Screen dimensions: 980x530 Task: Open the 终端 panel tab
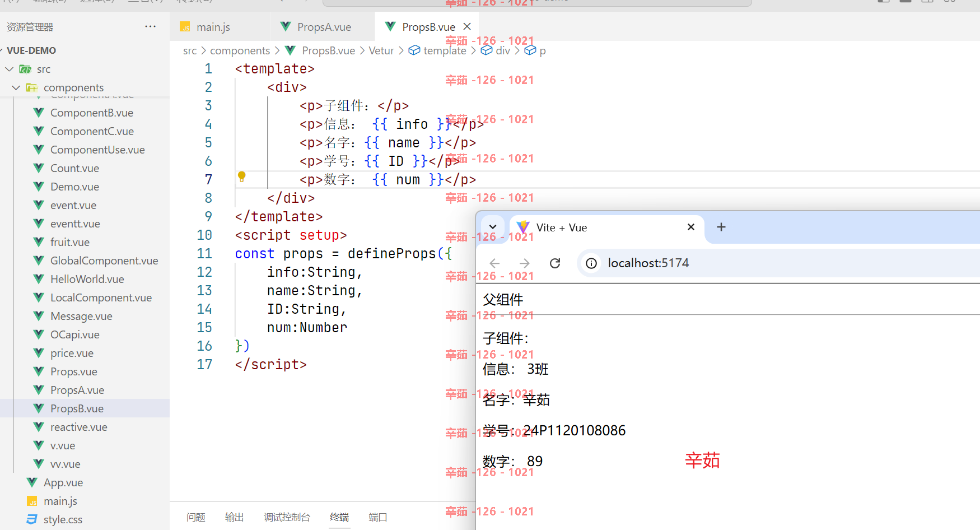tap(339, 517)
